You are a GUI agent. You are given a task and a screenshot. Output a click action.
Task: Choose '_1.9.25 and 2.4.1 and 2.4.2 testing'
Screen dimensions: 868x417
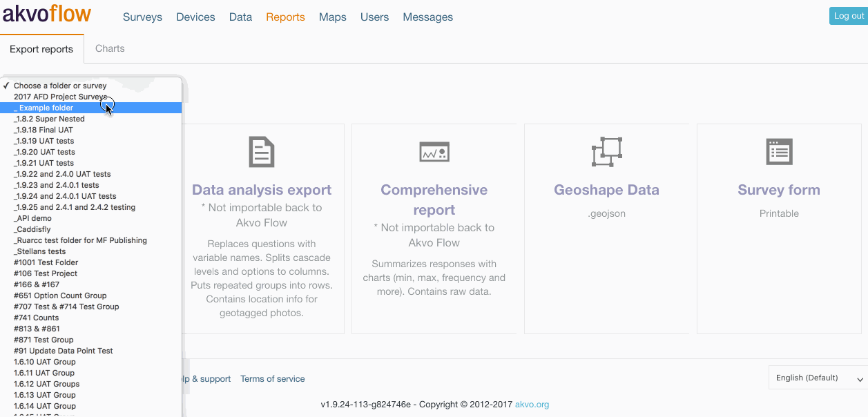(91, 207)
